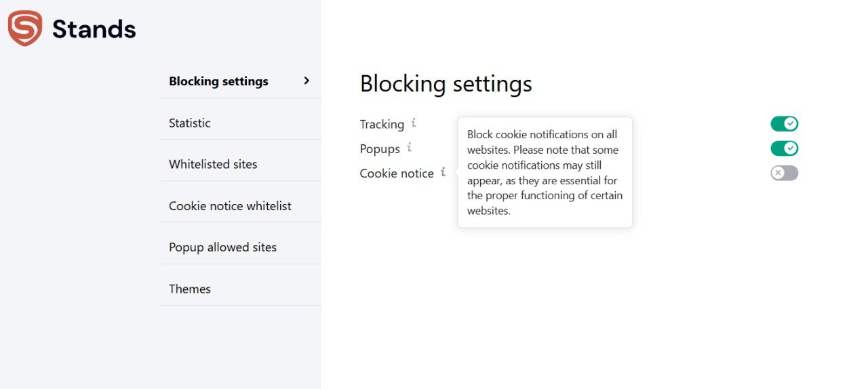Image resolution: width=868 pixels, height=389 pixels.
Task: Click the Cookie notice info icon
Action: 443,172
